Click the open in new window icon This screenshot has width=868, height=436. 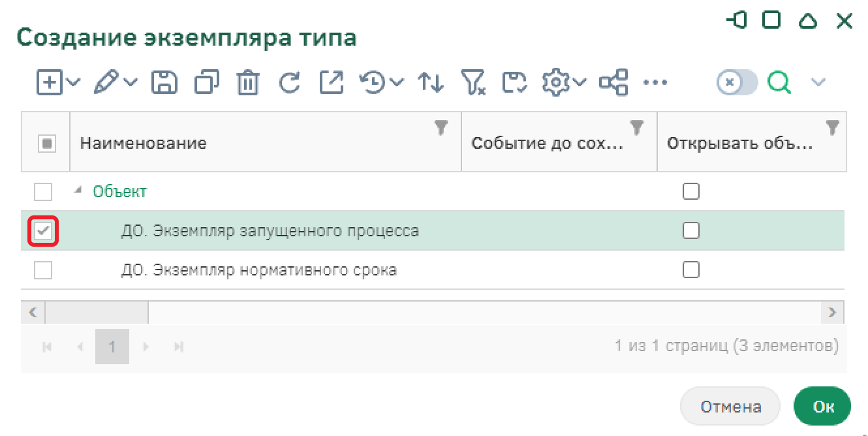coord(332,82)
